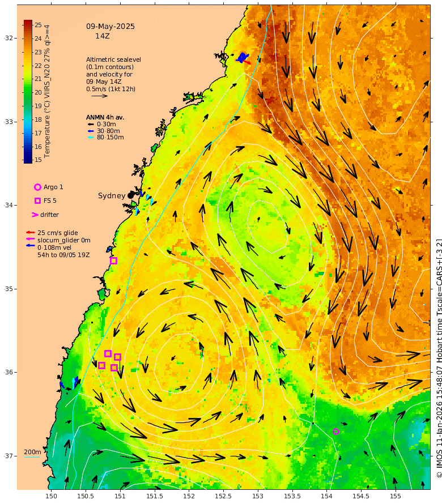Click the 155 longitude axis label

point(396,496)
